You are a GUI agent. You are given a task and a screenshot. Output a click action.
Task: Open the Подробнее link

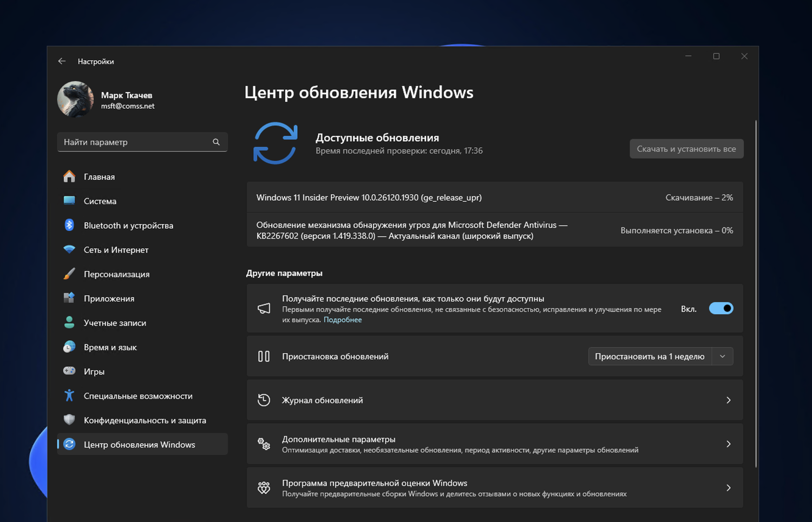343,320
